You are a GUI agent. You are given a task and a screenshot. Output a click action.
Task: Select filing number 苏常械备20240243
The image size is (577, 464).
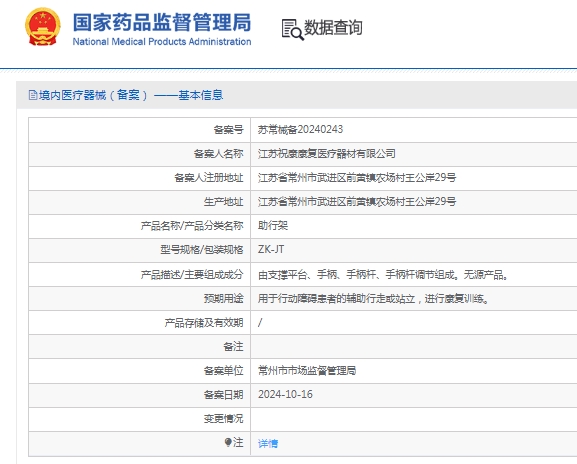300,130
